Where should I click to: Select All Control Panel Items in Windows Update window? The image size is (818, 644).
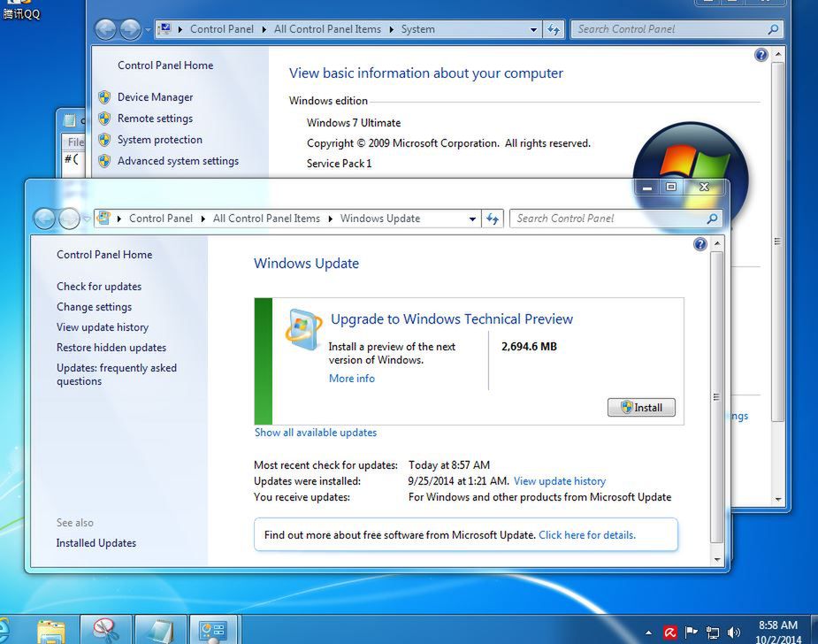pyautogui.click(x=266, y=218)
